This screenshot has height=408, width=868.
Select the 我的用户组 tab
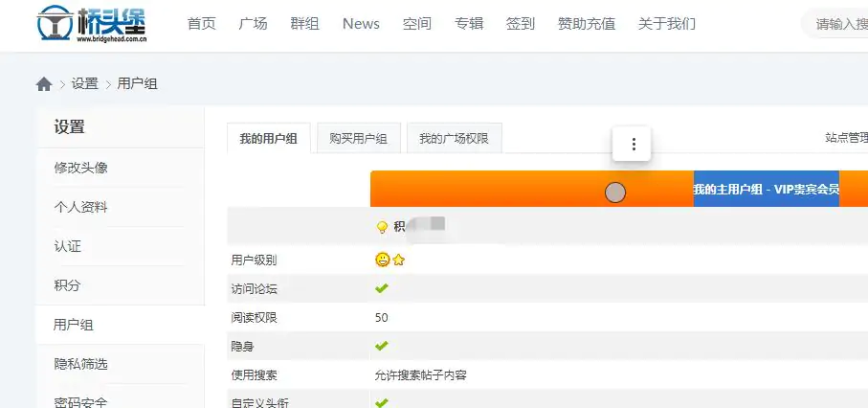point(269,139)
